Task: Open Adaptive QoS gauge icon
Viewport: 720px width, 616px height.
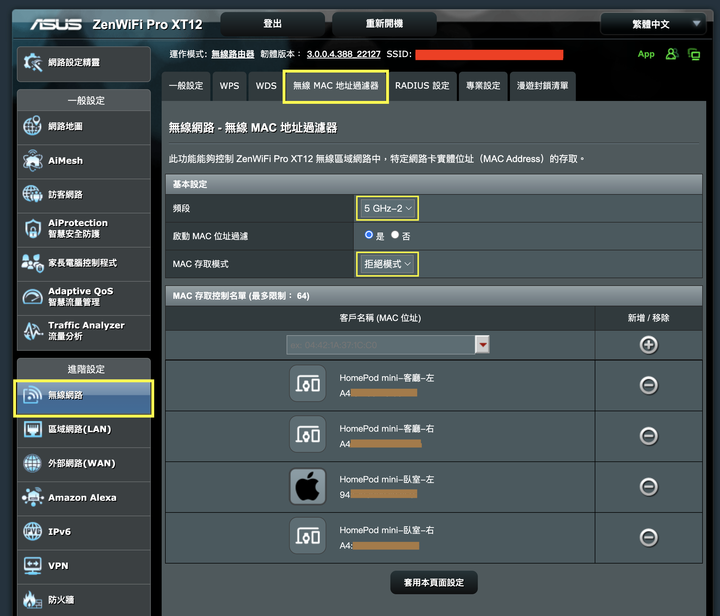Action: tap(33, 297)
